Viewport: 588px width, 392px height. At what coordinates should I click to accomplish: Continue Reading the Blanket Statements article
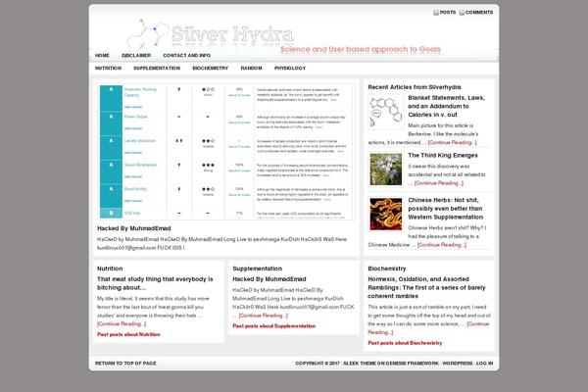[x=452, y=142]
